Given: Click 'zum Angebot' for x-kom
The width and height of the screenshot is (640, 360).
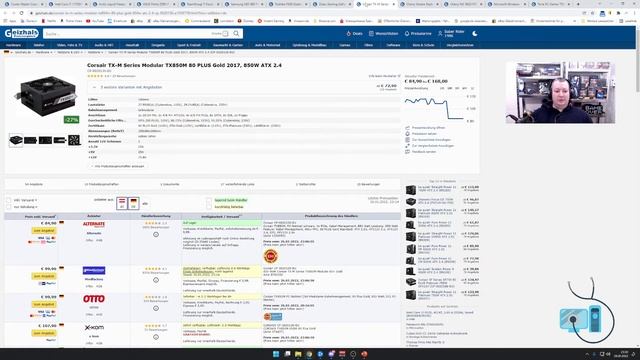Looking at the screenshot, I should [x=44, y=333].
